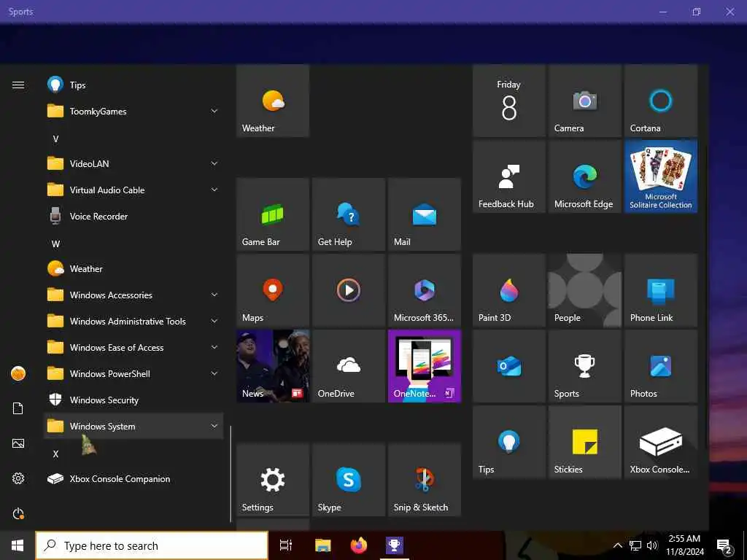Viewport: 747px width, 560px height.
Task: Open Pictures from the Start sidebar
Action: 18,443
